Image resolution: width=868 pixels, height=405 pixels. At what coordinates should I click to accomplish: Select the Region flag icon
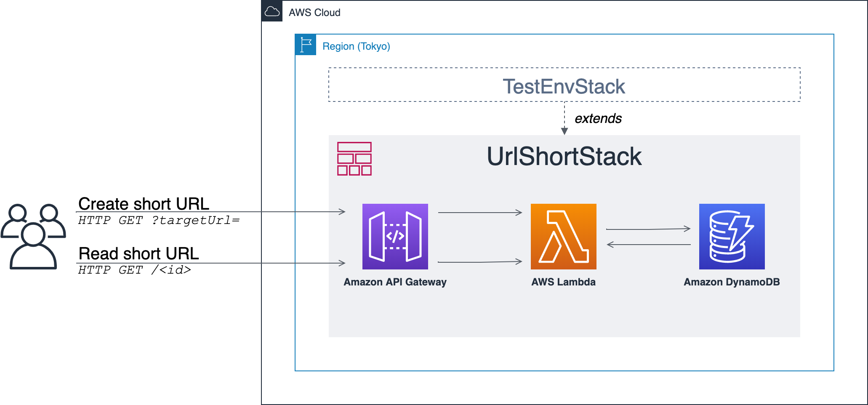coord(306,45)
